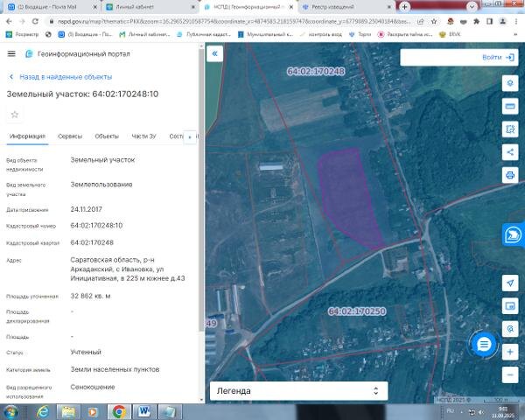
Task: Open a new browser tab
Action: pos(404,7)
